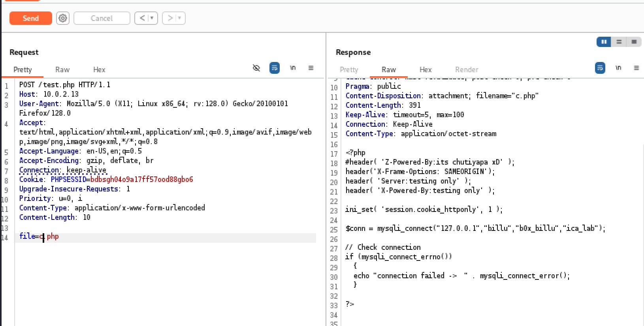
Task: Toggle \n newline display in Response panel
Action: click(x=618, y=68)
